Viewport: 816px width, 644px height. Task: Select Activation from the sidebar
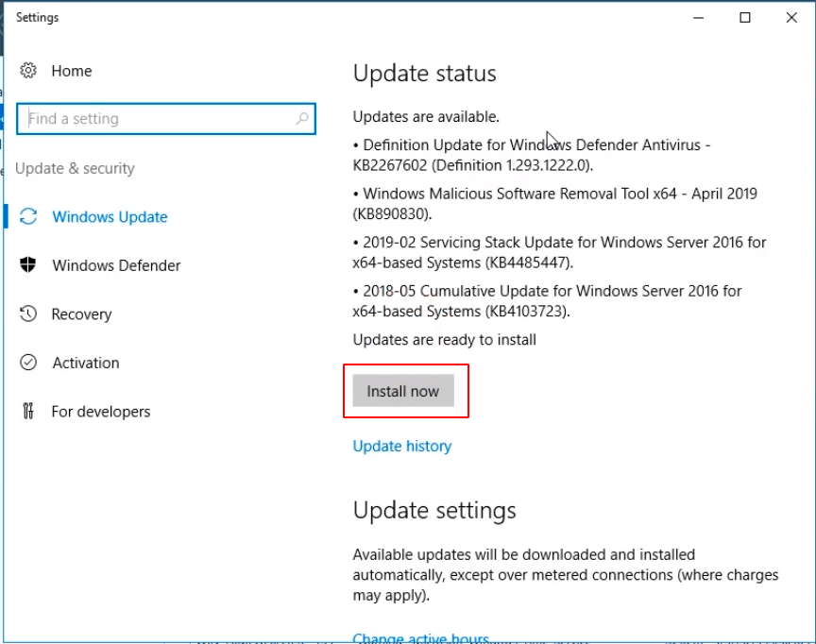click(86, 363)
